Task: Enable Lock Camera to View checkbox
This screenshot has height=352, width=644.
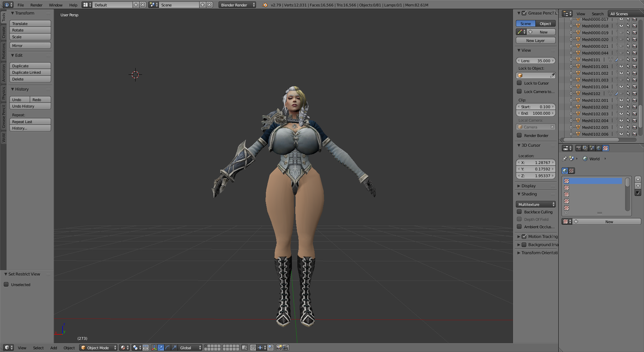Action: tap(519, 92)
